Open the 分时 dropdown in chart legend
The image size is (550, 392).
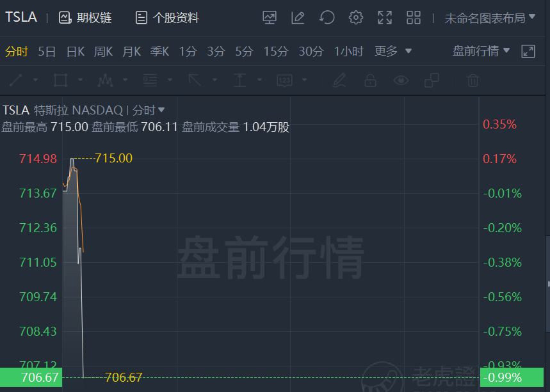click(149, 111)
